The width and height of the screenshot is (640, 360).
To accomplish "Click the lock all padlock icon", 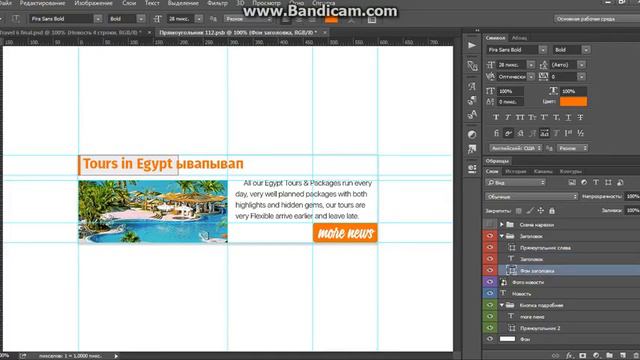I will [x=552, y=211].
